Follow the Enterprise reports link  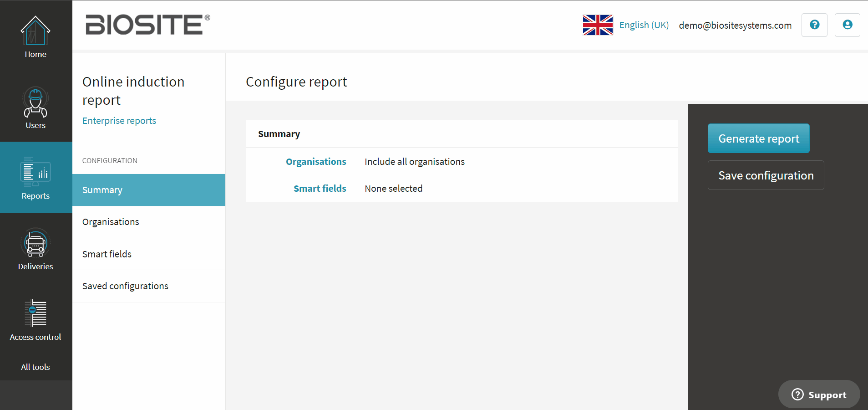coord(119,121)
